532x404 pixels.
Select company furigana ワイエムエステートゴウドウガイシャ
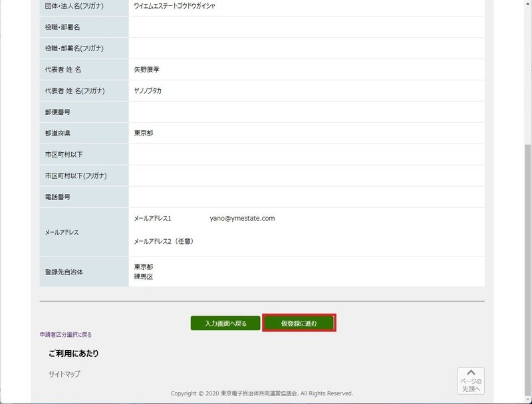point(174,6)
